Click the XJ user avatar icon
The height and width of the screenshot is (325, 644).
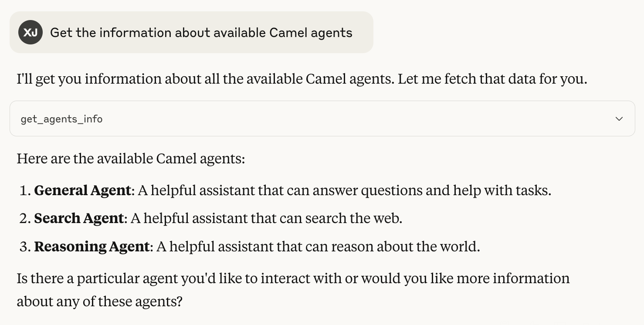coord(31,32)
